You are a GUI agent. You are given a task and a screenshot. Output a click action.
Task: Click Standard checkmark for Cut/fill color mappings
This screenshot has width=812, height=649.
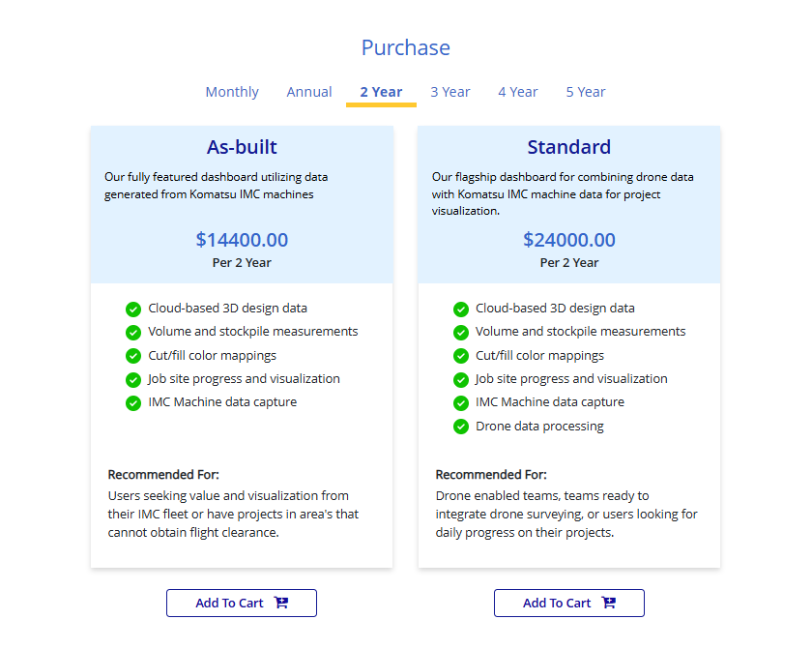point(461,356)
